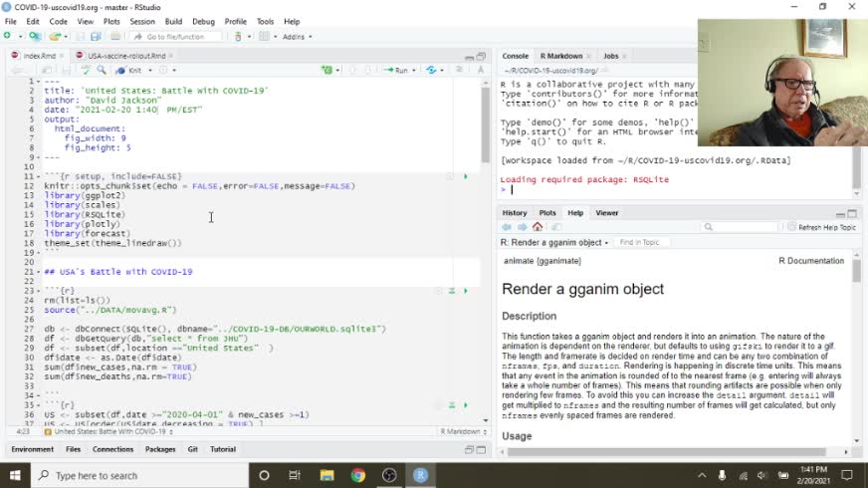
Task: Click the New File plus icon
Action: point(8,36)
